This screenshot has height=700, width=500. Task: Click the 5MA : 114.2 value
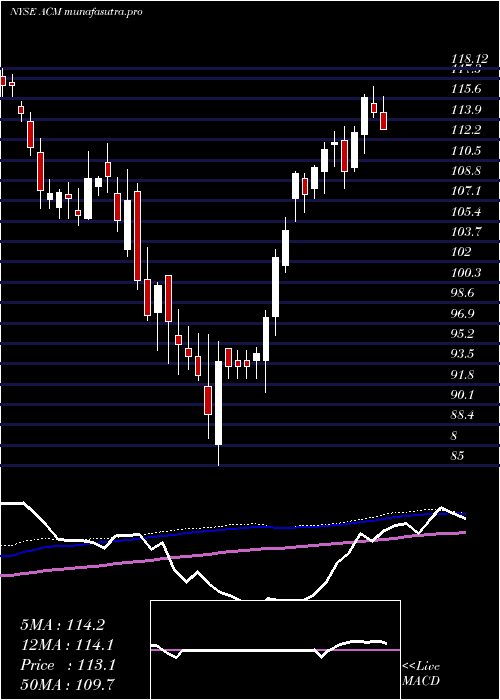point(62,625)
